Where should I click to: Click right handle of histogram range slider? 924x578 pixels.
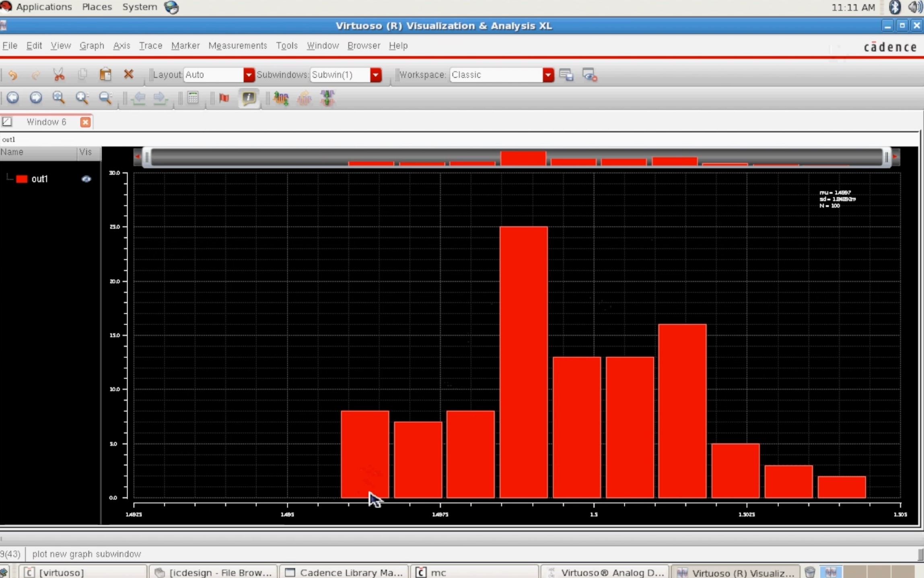pos(887,157)
